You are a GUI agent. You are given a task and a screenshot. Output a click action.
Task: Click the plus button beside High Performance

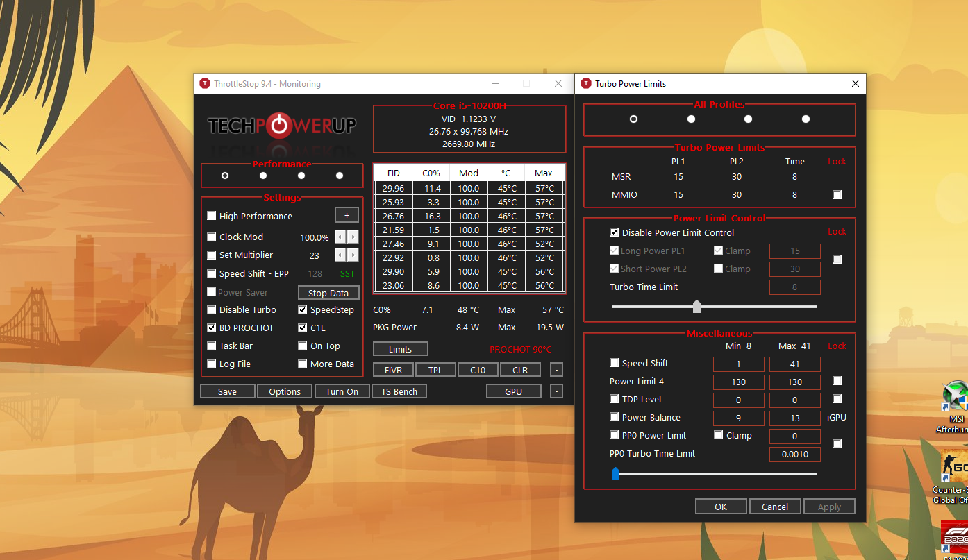pos(347,216)
